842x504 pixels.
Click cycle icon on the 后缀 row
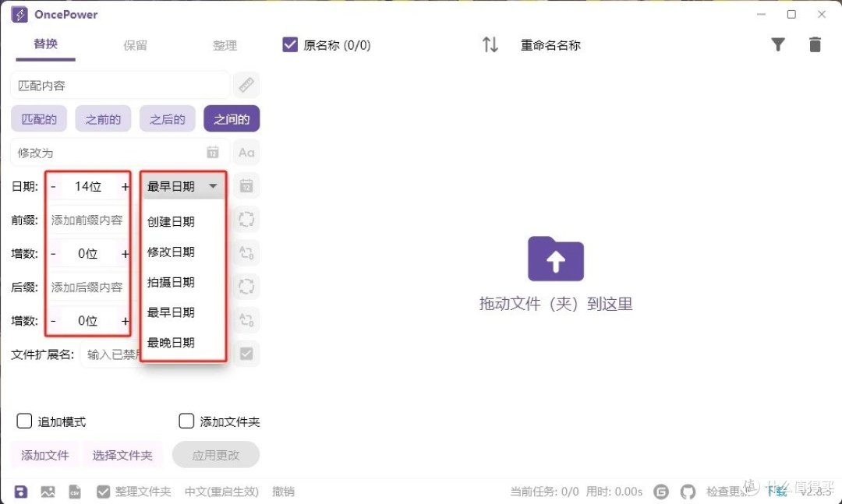pos(246,286)
